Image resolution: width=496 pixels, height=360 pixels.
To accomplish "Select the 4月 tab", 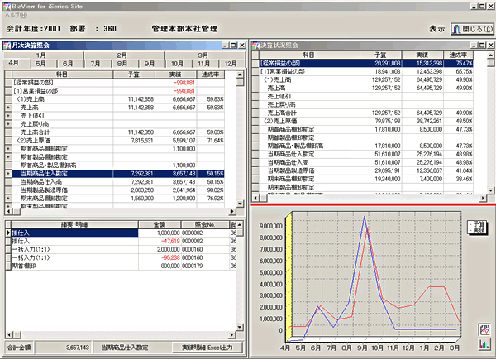I will point(14,63).
